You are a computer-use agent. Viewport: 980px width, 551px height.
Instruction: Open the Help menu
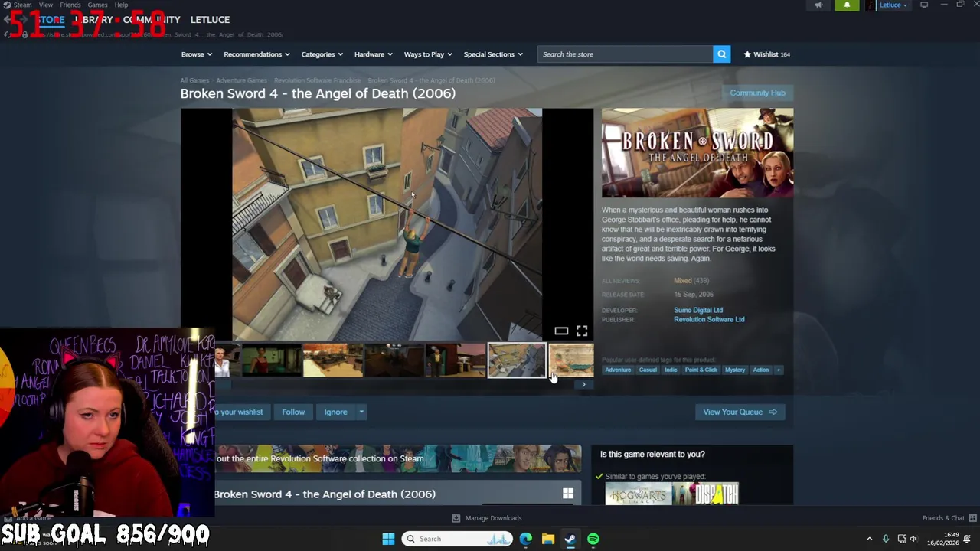coord(121,5)
